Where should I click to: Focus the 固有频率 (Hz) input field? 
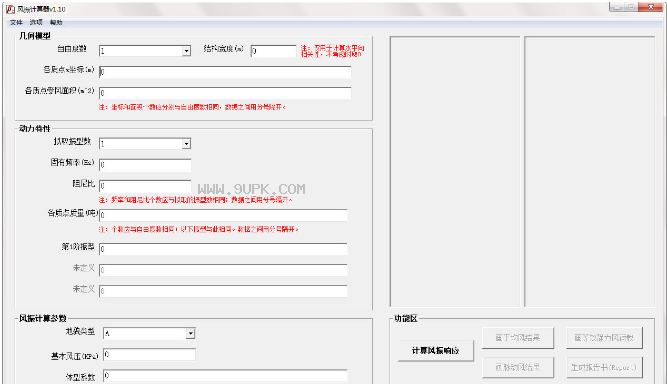145,165
